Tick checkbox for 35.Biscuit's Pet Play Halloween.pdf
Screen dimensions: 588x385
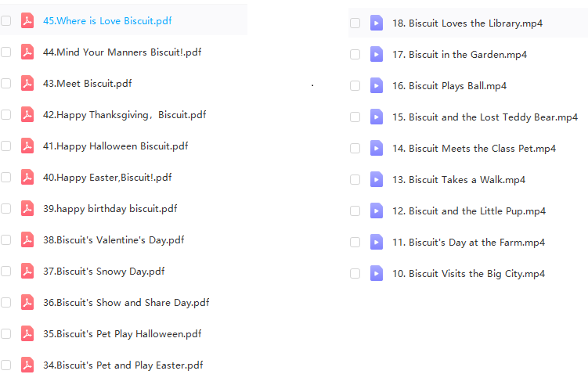5,333
